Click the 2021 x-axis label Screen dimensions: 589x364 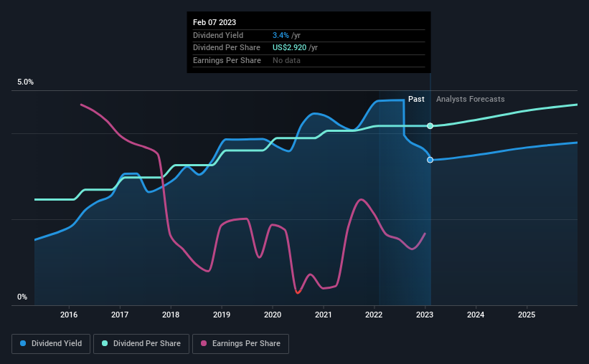pos(324,315)
